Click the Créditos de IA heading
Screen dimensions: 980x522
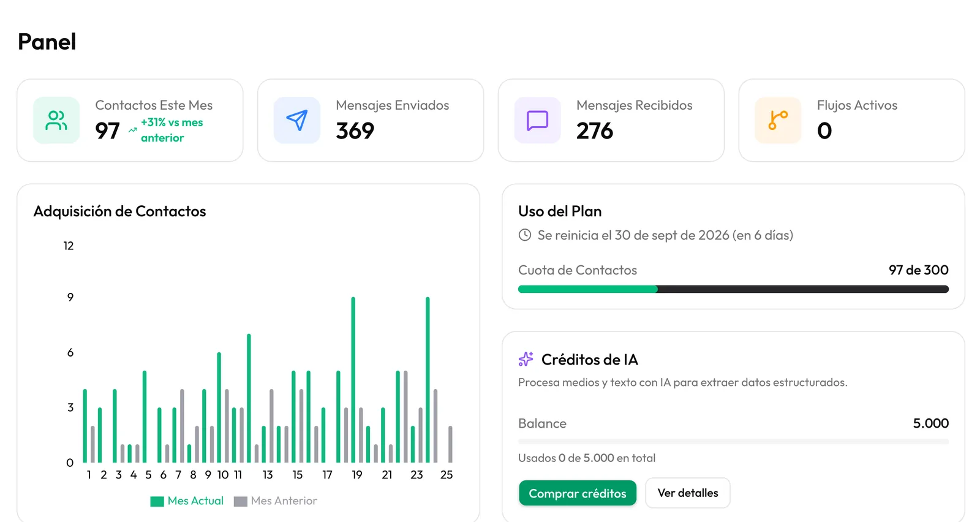[x=590, y=360]
